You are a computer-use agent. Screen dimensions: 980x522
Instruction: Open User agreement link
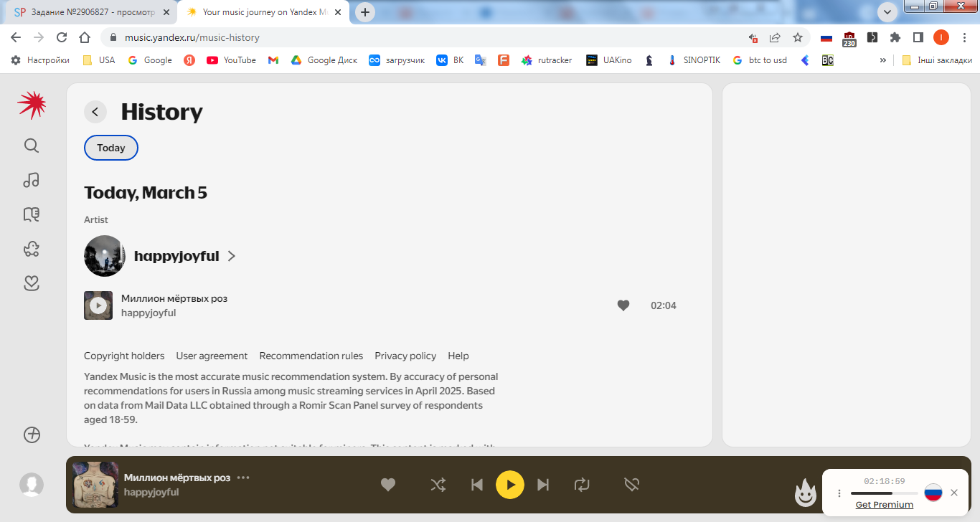pyautogui.click(x=212, y=356)
